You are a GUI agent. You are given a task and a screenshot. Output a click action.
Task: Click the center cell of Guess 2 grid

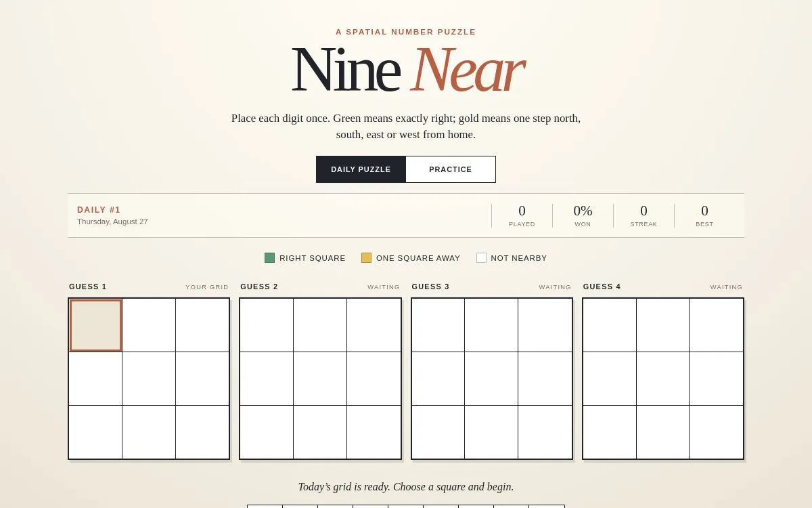[x=320, y=379]
